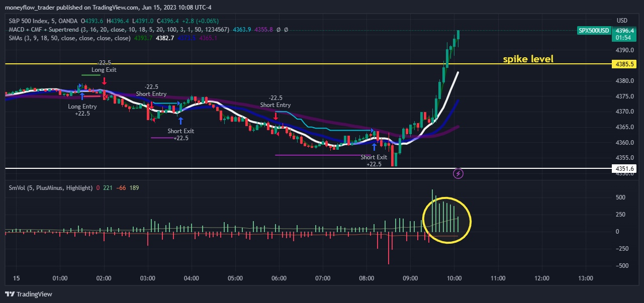Click the 4370.0 price axis tick
644x303 pixels.
[x=624, y=112]
